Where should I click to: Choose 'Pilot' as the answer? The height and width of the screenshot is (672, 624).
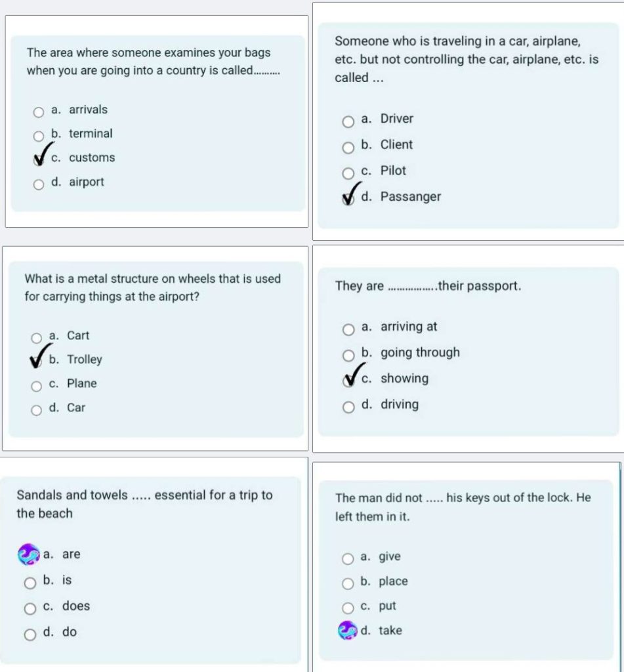[348, 173]
